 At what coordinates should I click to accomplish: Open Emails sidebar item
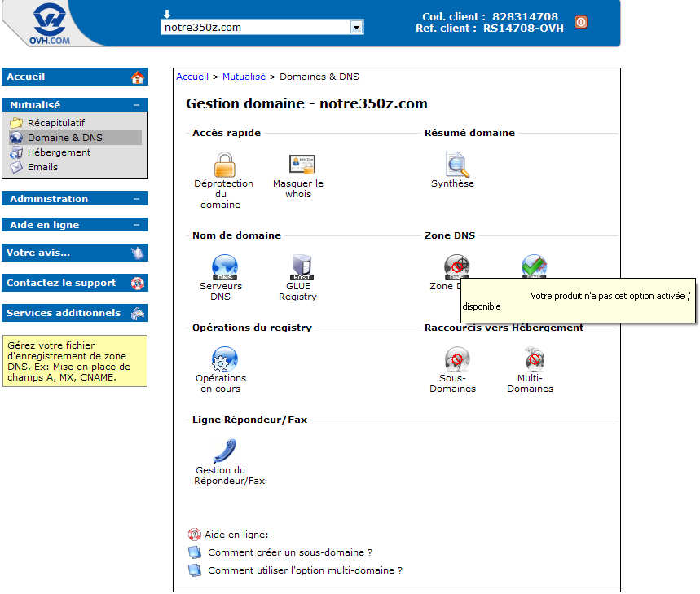(42, 167)
